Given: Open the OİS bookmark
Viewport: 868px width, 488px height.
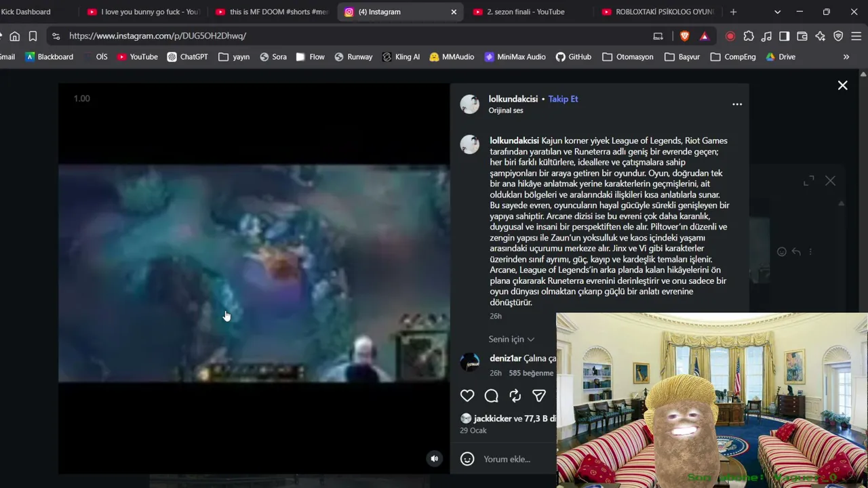Looking at the screenshot, I should click(102, 57).
